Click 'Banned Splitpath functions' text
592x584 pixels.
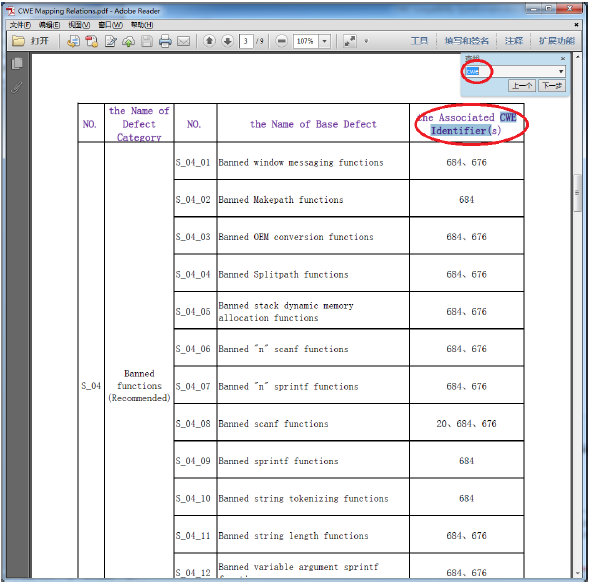coord(284,274)
